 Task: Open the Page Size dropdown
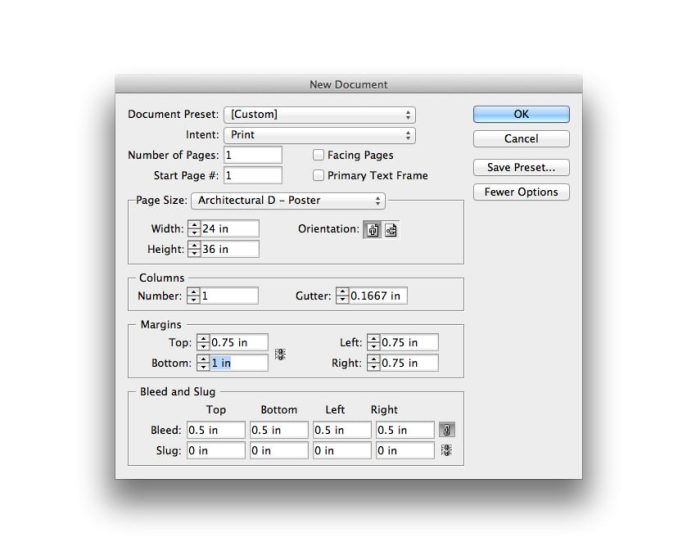(289, 201)
